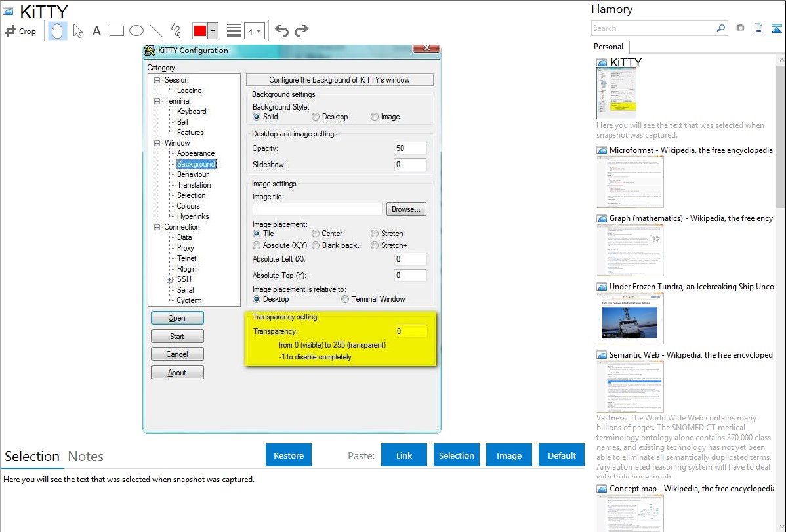Open the line width 4 dropdown
Image resolution: width=786 pixels, height=532 pixels.
(254, 31)
